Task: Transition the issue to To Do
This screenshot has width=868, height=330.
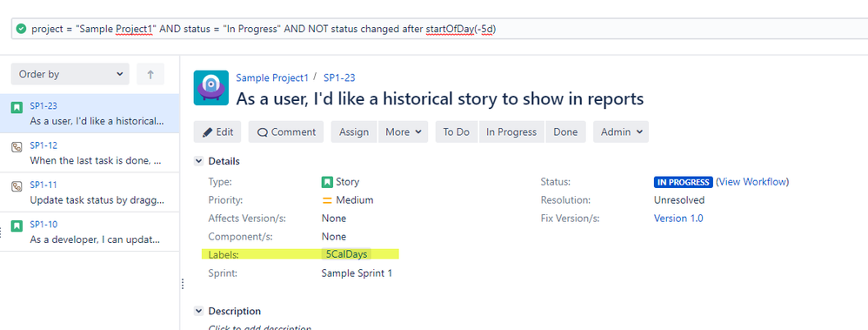Action: coord(457,132)
